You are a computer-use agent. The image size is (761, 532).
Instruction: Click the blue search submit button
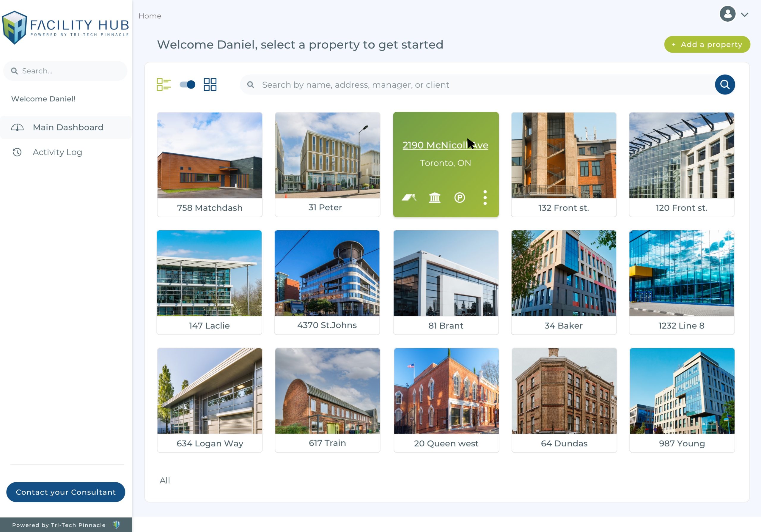(x=725, y=84)
